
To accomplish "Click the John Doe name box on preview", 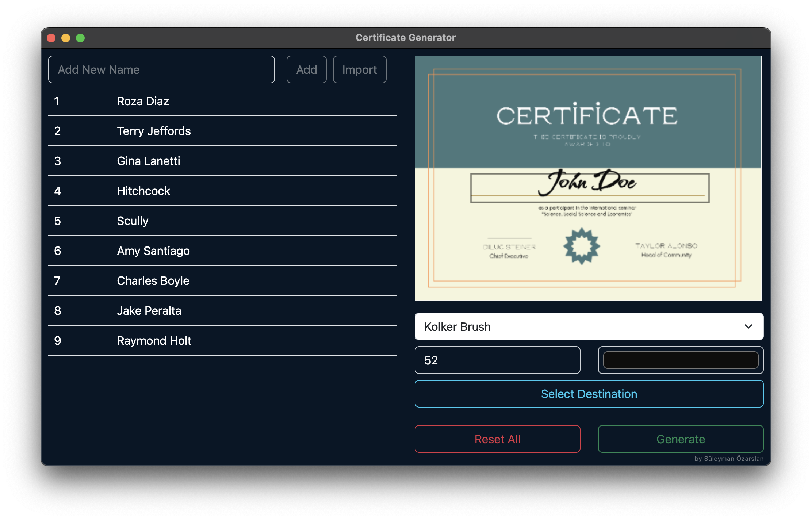I will (589, 188).
